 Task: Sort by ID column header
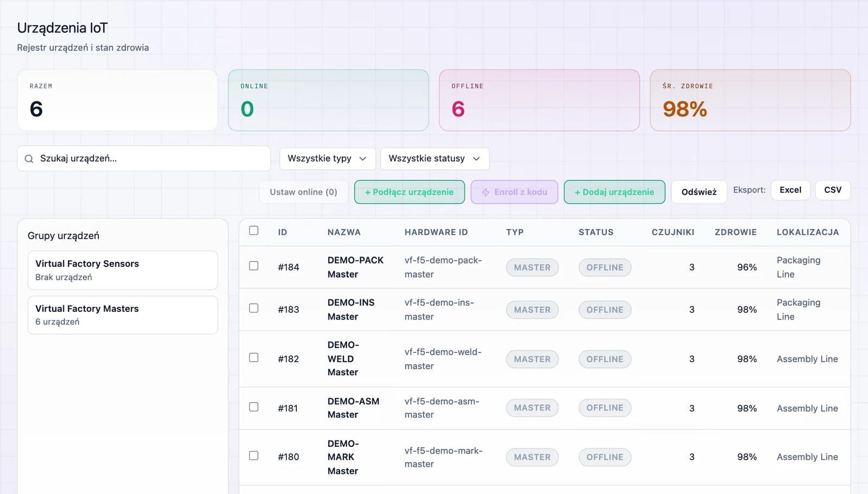pos(283,232)
